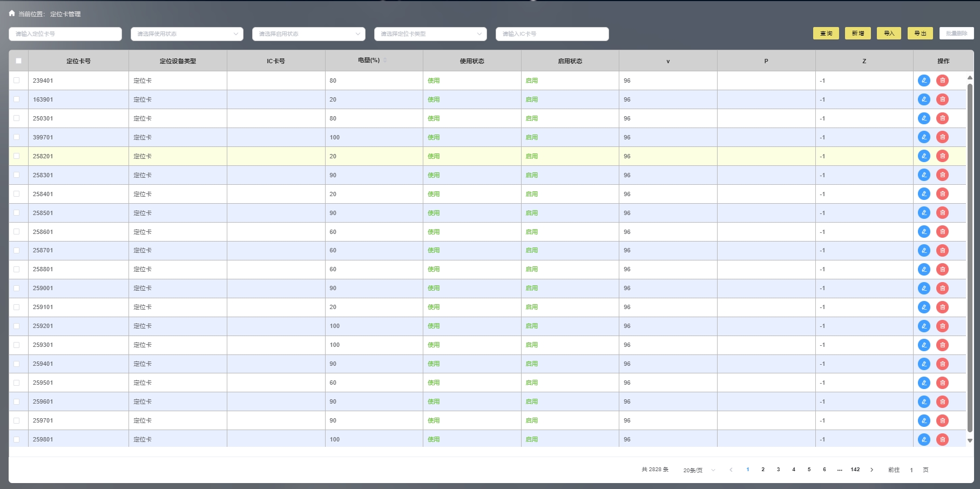Click the 请输入定位卡号 input field
This screenshot has width=980, height=489.
(x=65, y=34)
